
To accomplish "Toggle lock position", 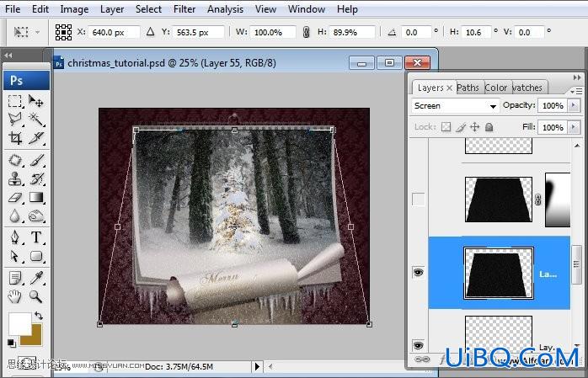I will coord(475,127).
